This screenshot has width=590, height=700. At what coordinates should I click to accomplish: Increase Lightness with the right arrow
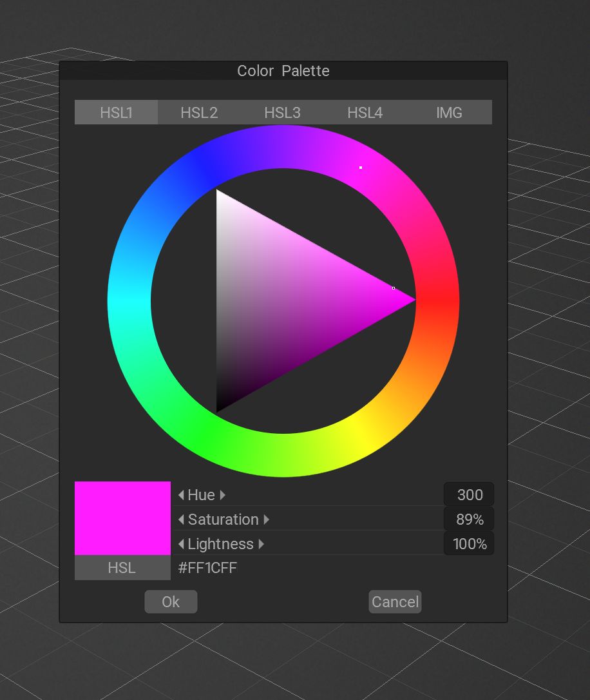tap(262, 544)
